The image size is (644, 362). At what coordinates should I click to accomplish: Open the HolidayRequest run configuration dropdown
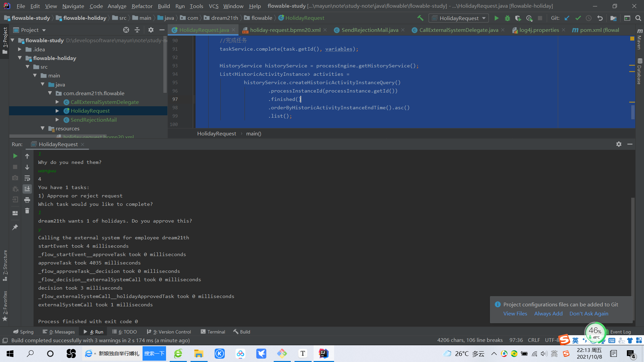[459, 18]
